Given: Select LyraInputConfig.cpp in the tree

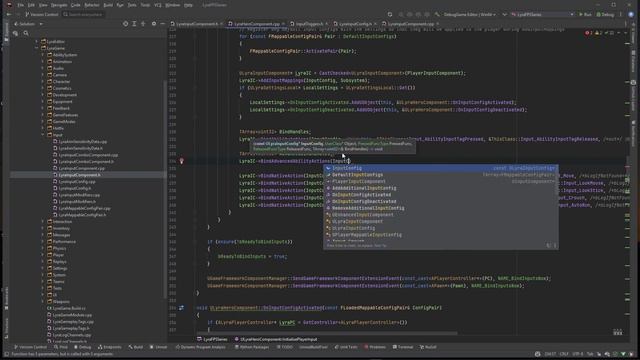Looking at the screenshot, I should (x=77, y=182).
